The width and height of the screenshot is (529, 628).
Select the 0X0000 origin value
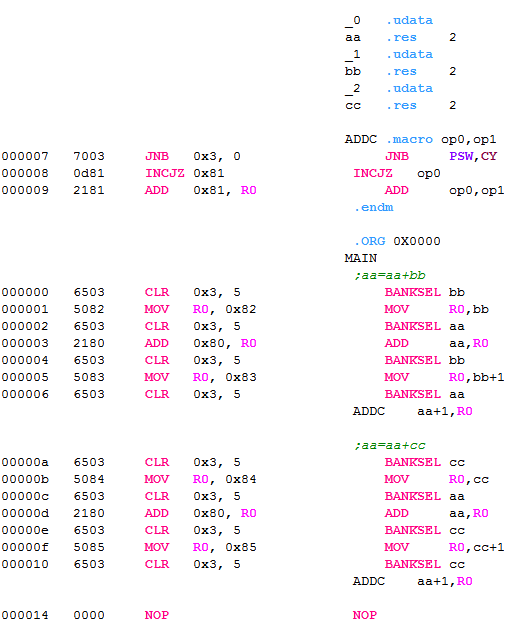[x=417, y=242]
